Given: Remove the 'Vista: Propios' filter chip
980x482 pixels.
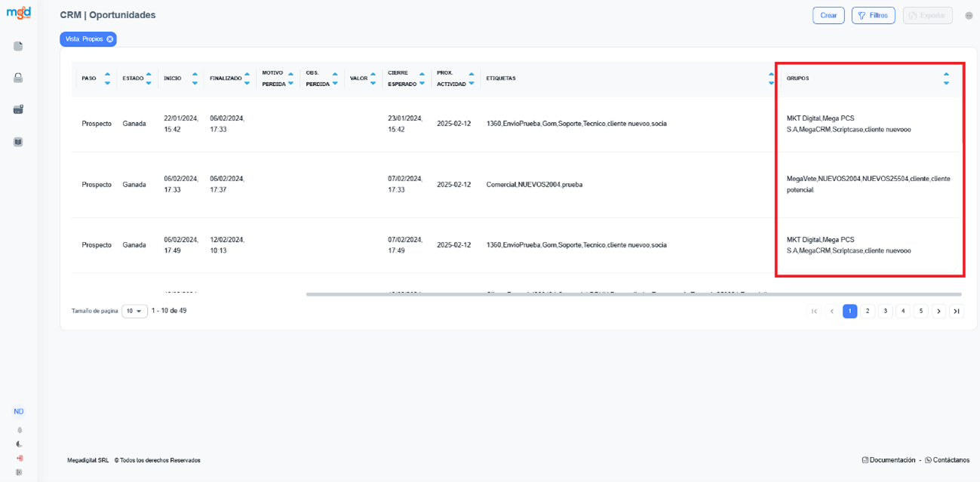Looking at the screenshot, I should click(110, 39).
